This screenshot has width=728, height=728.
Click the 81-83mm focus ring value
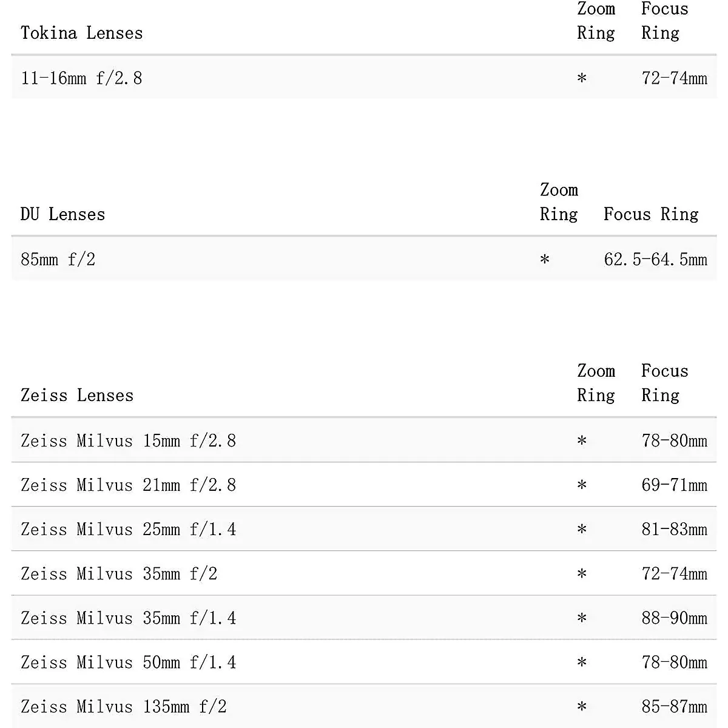tap(674, 529)
